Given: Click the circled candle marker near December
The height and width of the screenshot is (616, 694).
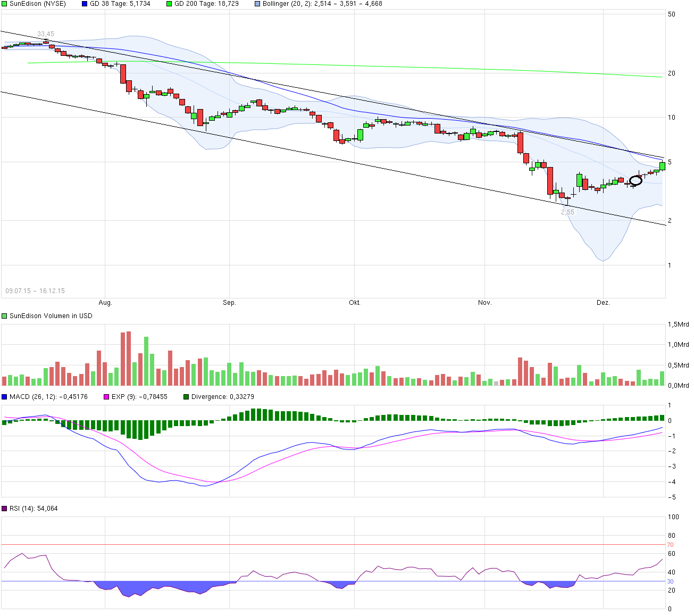Looking at the screenshot, I should pyautogui.click(x=634, y=181).
